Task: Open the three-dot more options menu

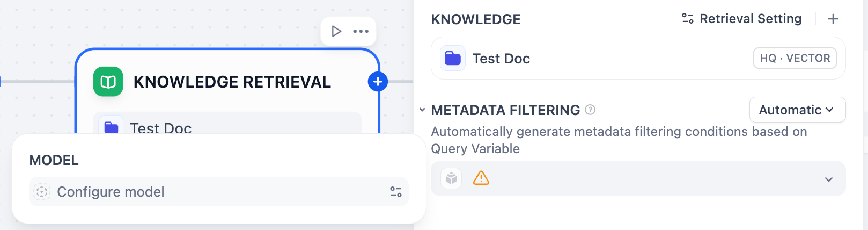Action: (361, 31)
